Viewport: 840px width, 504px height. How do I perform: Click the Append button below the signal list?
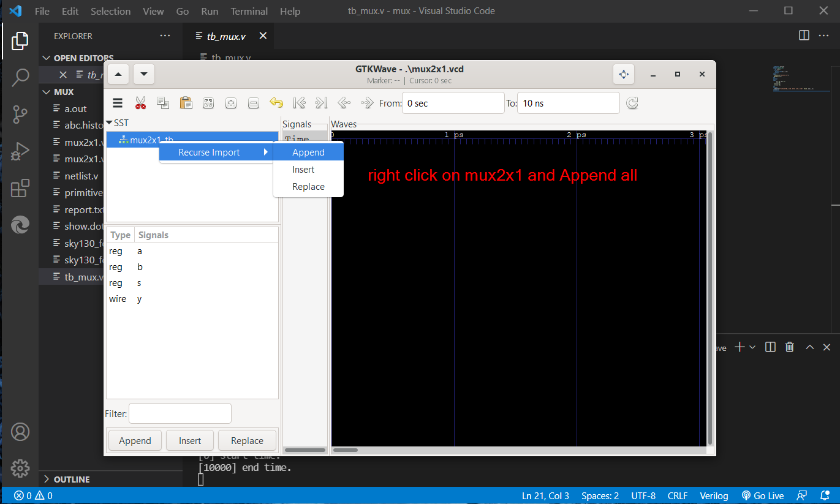[x=135, y=440]
